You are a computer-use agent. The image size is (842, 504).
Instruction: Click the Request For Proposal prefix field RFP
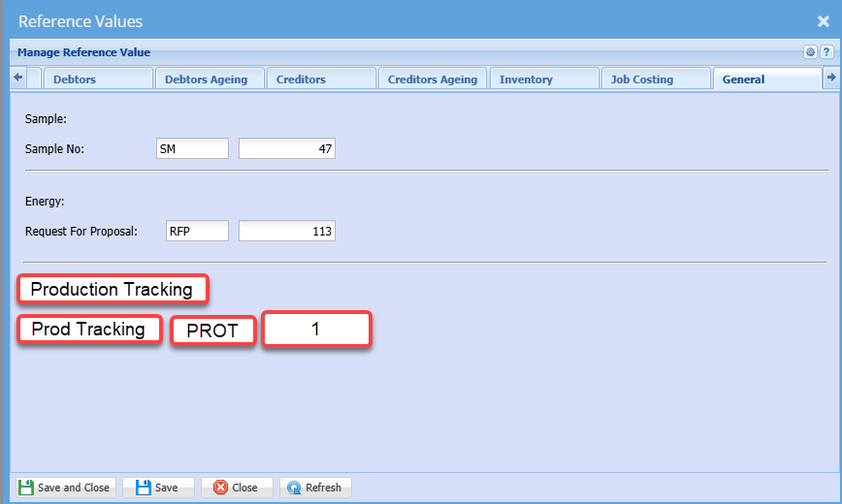(197, 231)
